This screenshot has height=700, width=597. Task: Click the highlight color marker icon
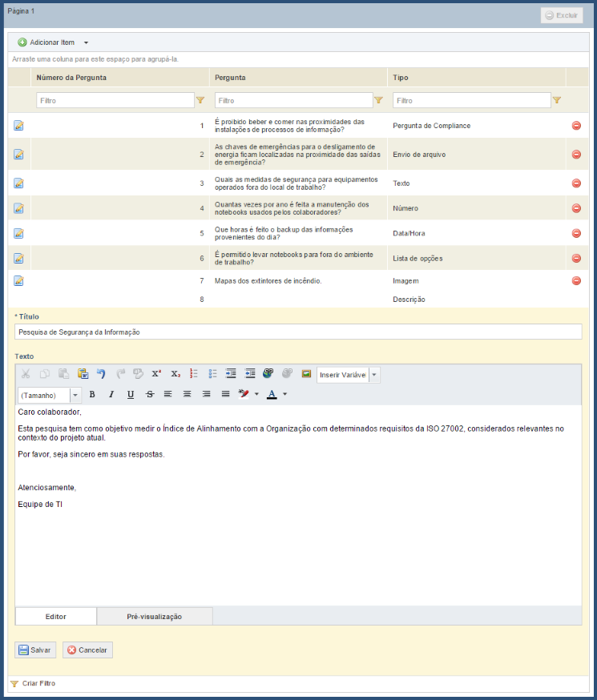click(244, 394)
